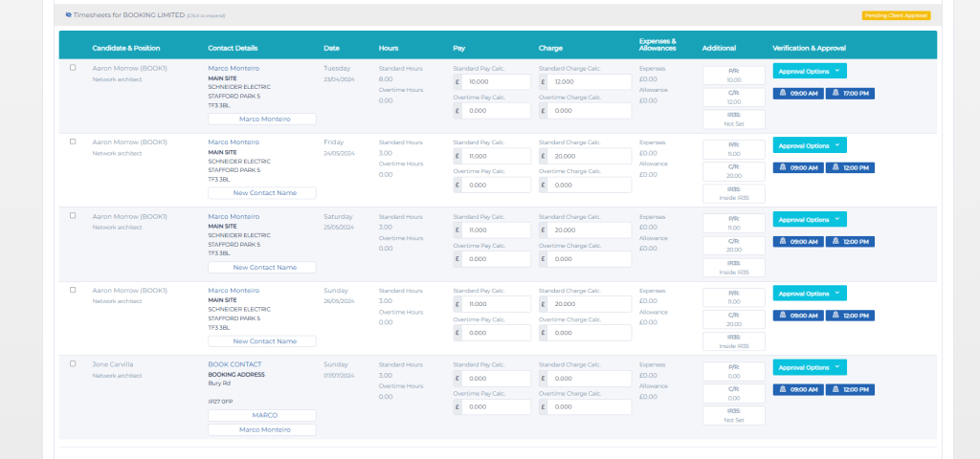Click the Standard Pay Calc. field showing 10.000
Viewport: 980px width, 459px height.
coord(492,82)
